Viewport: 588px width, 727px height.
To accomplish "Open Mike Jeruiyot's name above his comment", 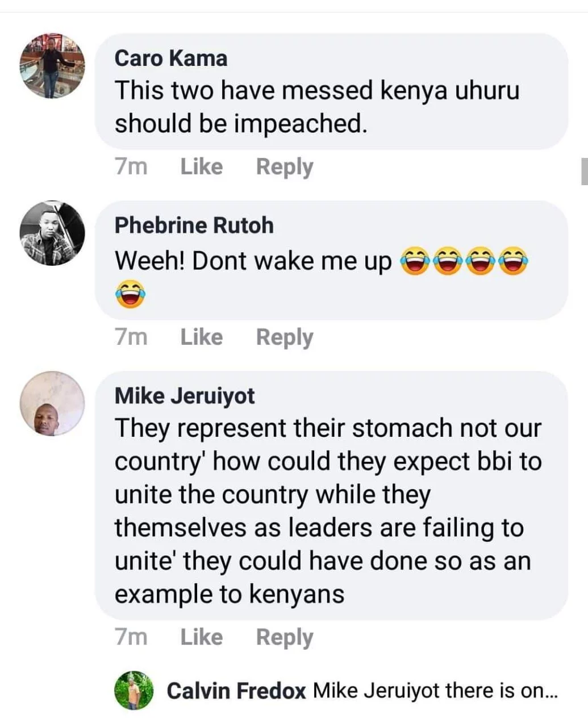I will pyautogui.click(x=185, y=396).
